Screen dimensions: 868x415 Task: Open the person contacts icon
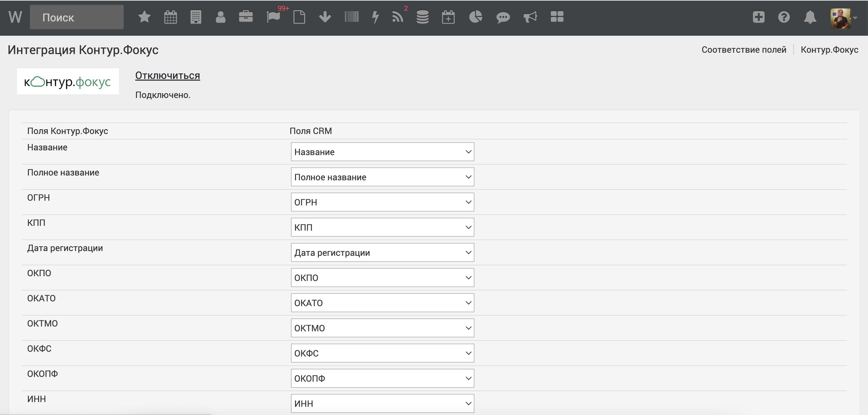[221, 17]
